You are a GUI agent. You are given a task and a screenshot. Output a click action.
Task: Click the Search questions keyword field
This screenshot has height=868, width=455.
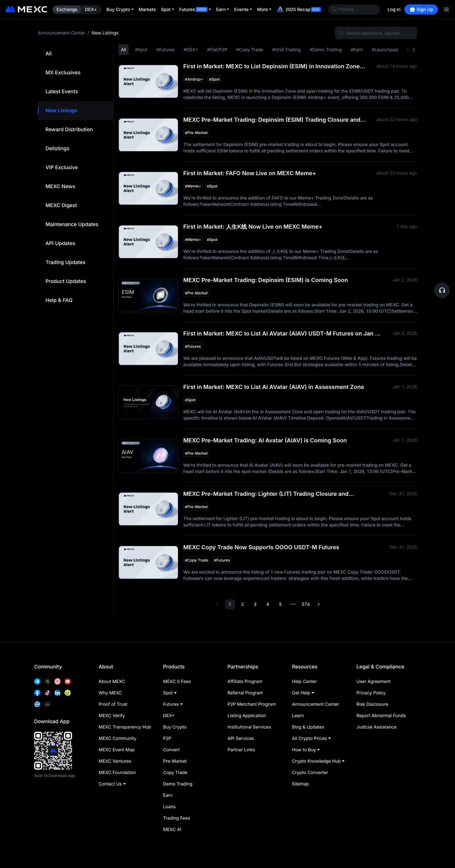click(x=376, y=33)
